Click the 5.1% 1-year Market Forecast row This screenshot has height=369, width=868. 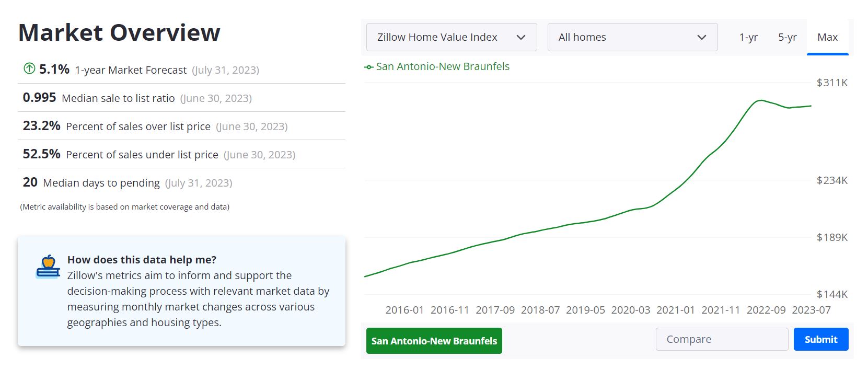point(141,69)
